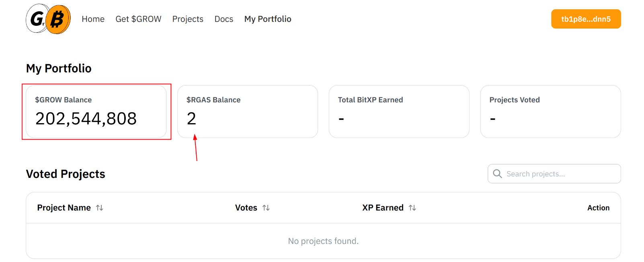Focus the Search projects field
This screenshot has width=644, height=262.
pyautogui.click(x=554, y=173)
